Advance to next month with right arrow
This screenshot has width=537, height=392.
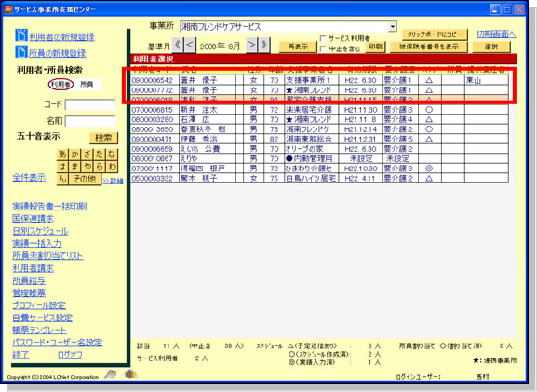[251, 45]
